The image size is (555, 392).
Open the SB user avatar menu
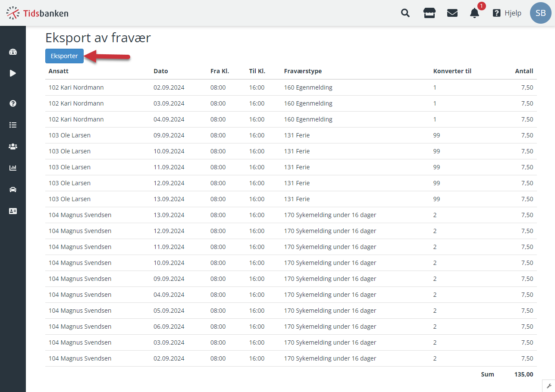coord(541,13)
